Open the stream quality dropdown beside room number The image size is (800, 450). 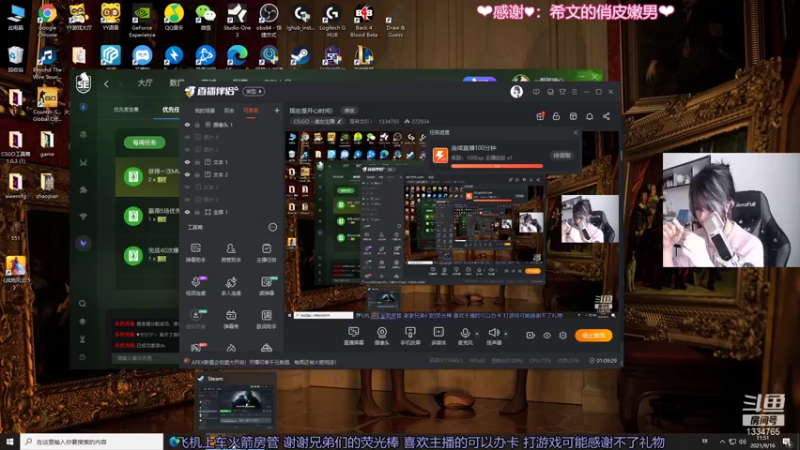tap(360, 121)
